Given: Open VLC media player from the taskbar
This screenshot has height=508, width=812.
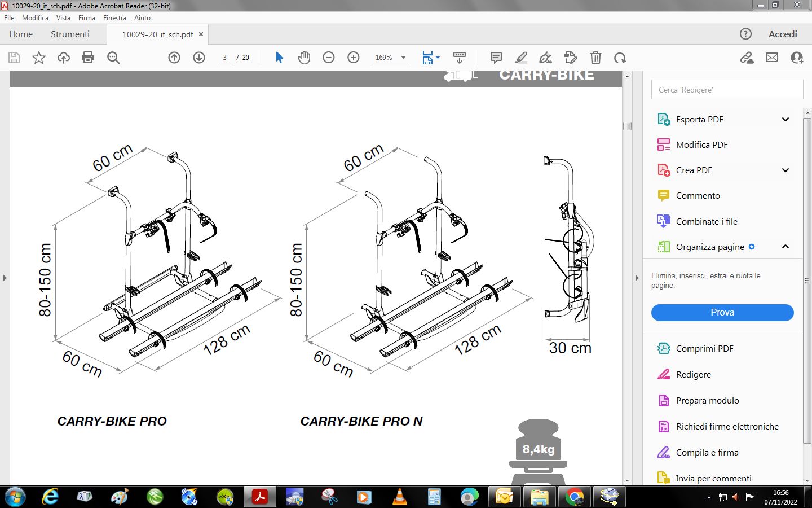Looking at the screenshot, I should click(x=399, y=497).
